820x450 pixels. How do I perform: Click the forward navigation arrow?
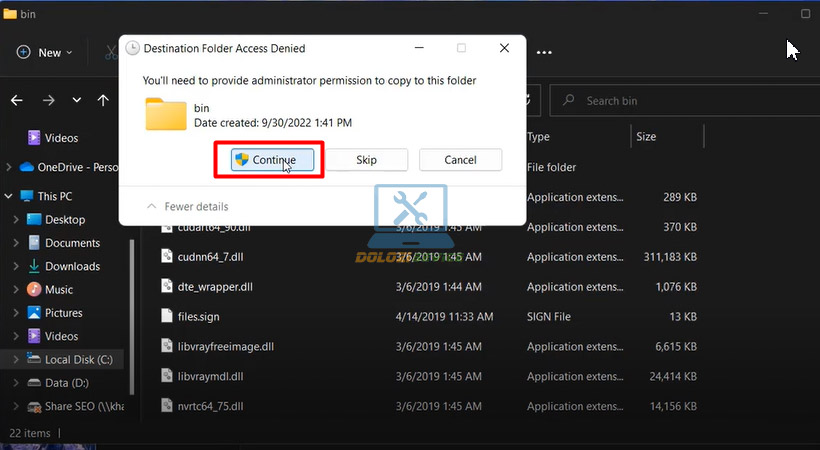(49, 100)
